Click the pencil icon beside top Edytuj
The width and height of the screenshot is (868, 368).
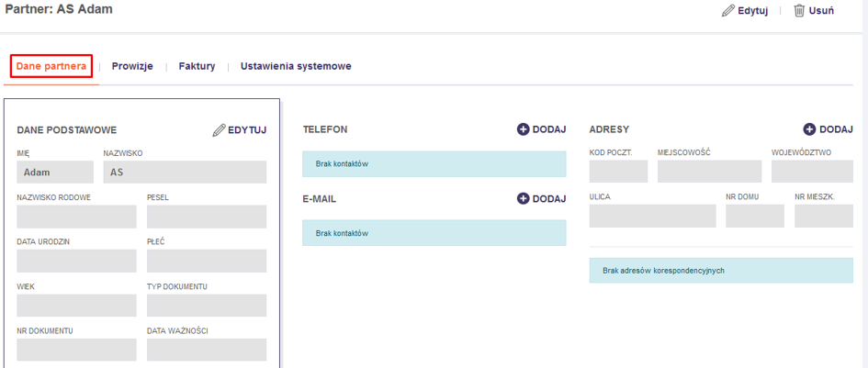tap(728, 11)
